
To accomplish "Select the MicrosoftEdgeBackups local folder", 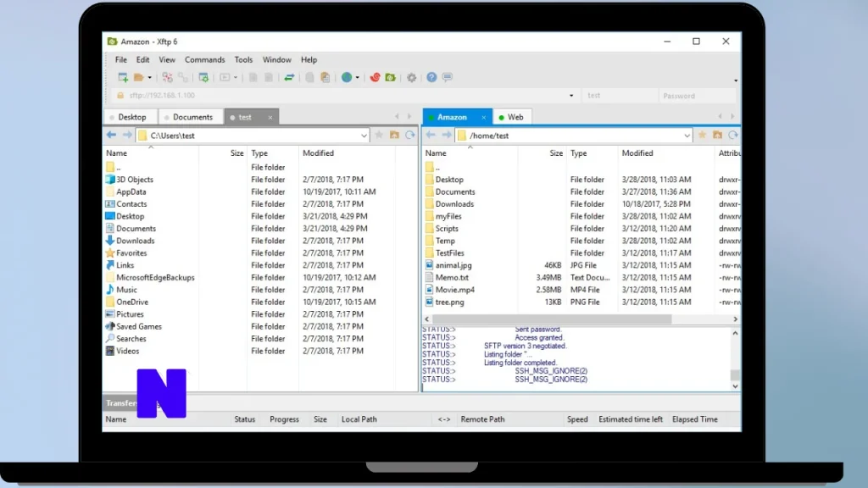I will click(155, 278).
